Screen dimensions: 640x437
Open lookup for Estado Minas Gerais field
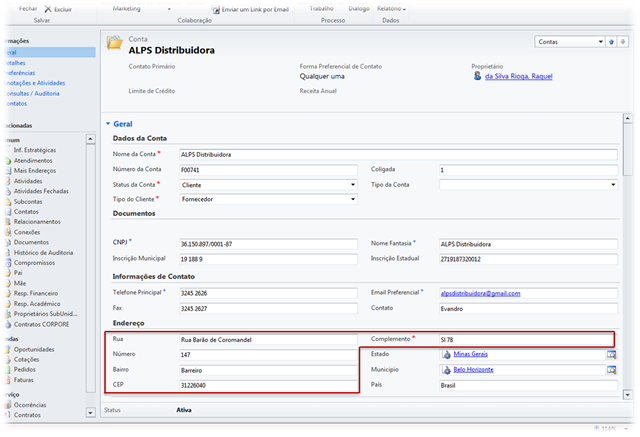click(611, 355)
